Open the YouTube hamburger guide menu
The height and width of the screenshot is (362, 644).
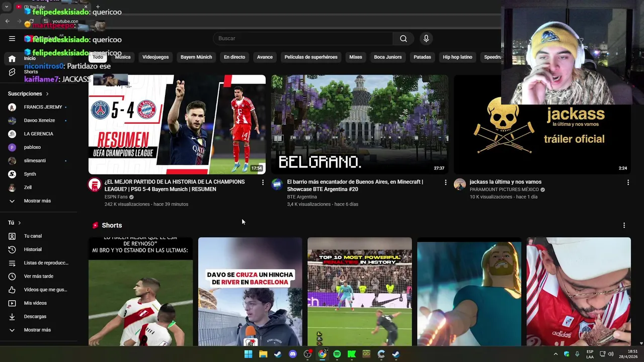(12, 39)
